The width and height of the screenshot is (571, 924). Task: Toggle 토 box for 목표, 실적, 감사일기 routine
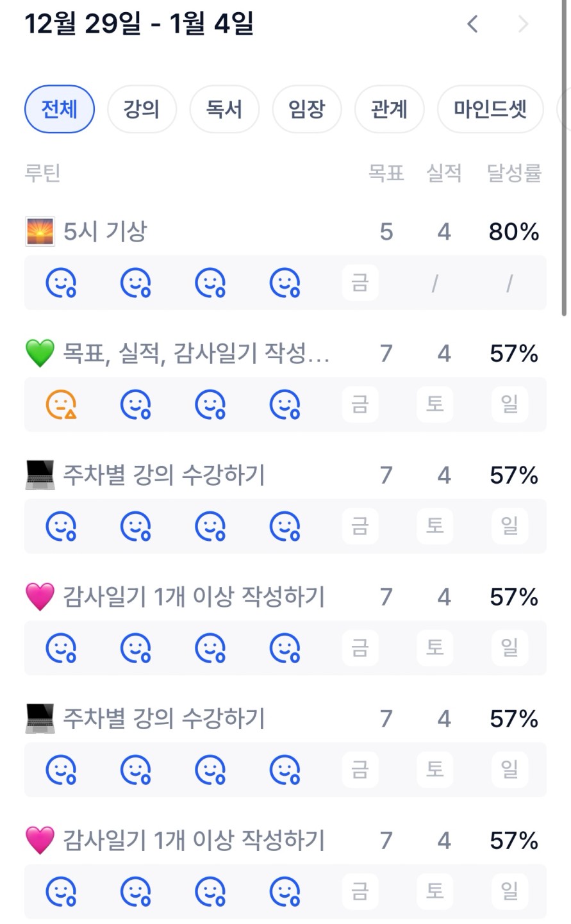click(435, 404)
